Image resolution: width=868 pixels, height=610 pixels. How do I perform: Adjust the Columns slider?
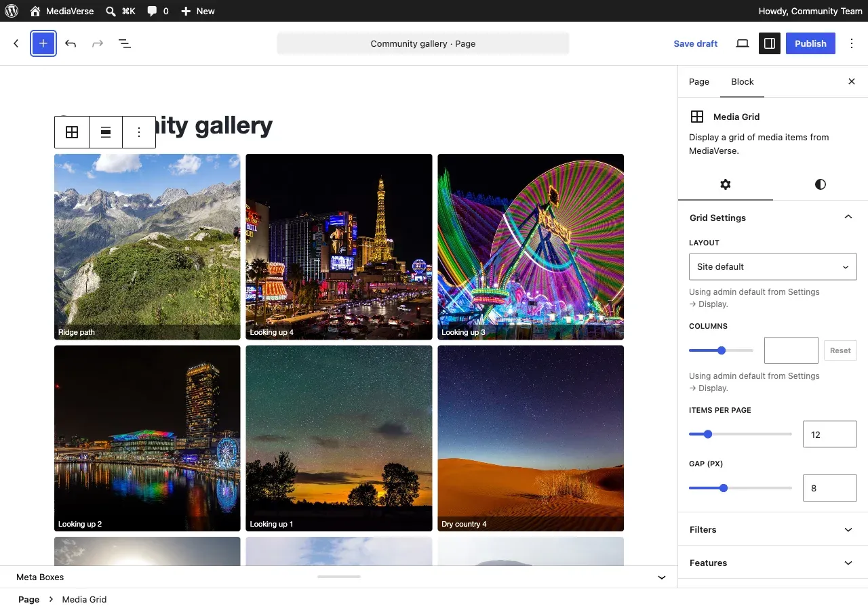coord(721,350)
